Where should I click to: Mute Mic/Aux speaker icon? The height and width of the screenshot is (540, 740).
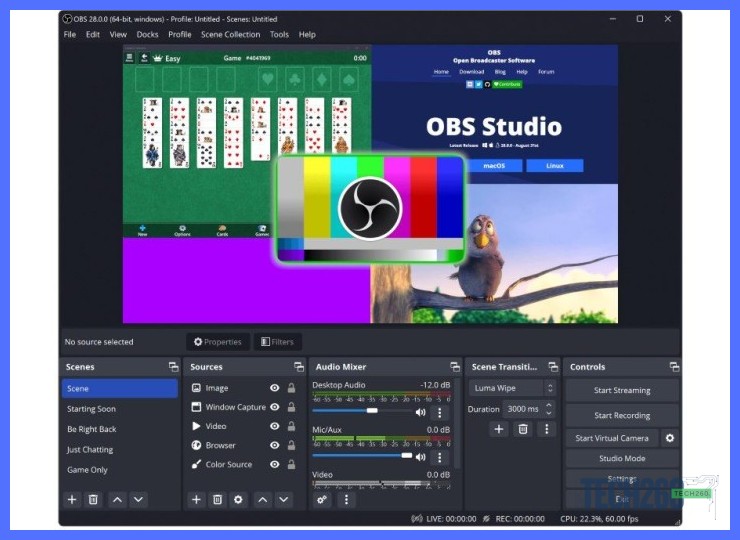coord(420,457)
